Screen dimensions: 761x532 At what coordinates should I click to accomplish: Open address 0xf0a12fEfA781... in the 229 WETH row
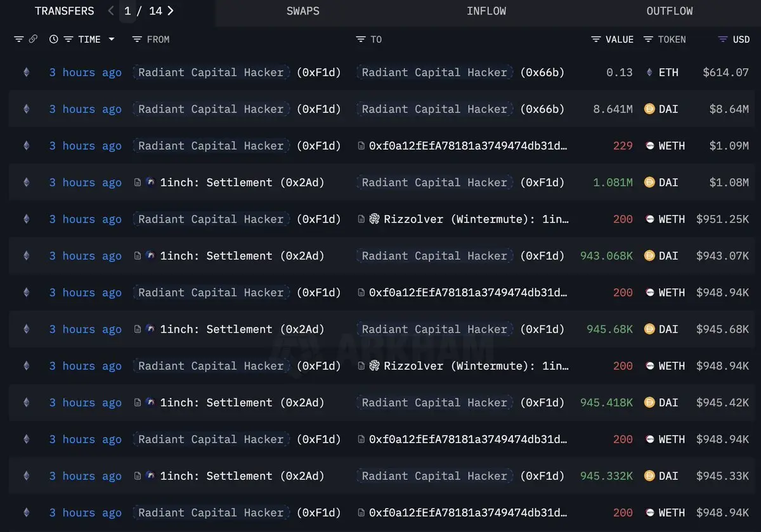point(468,146)
